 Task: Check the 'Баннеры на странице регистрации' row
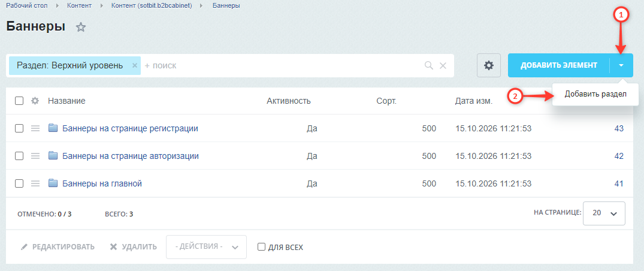pos(19,128)
